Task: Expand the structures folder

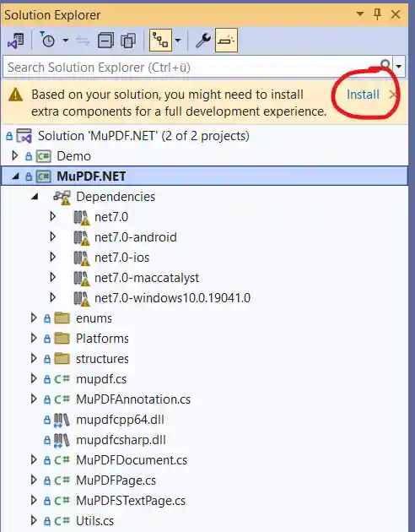Action: (34, 358)
